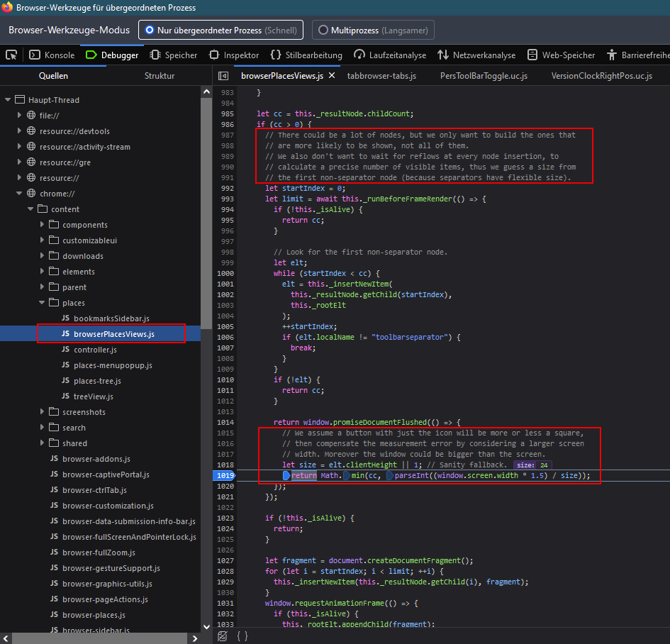Click pretty print braces icon
The image size is (670, 644).
tap(242, 636)
